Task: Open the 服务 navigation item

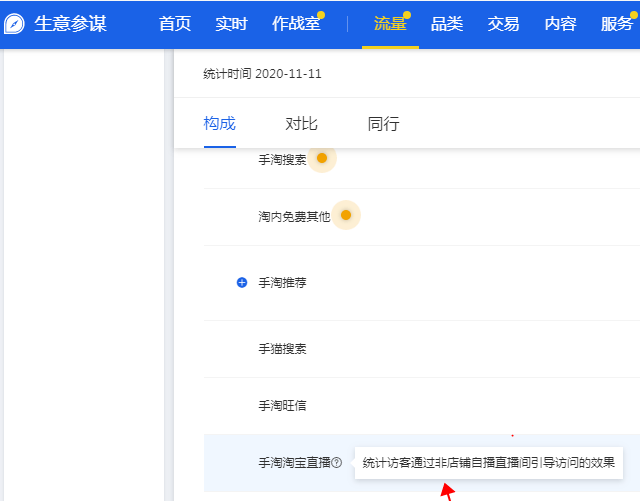Action: click(x=616, y=24)
